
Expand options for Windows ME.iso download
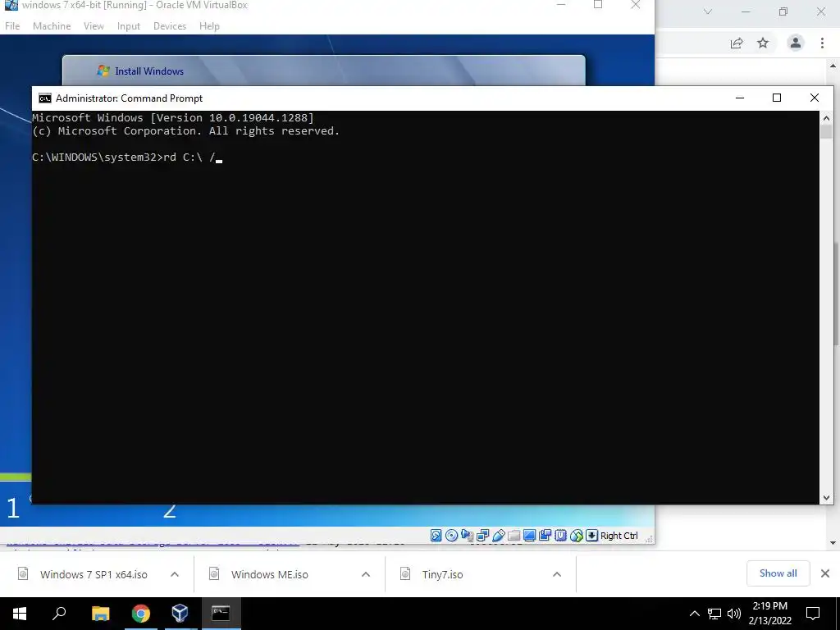366,574
